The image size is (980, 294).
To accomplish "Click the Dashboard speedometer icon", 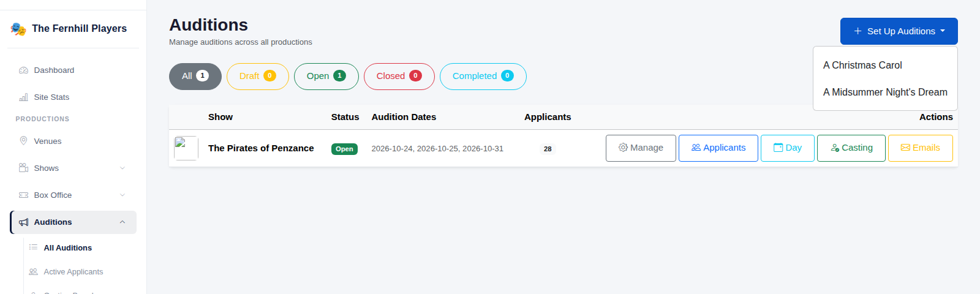I will [23, 70].
